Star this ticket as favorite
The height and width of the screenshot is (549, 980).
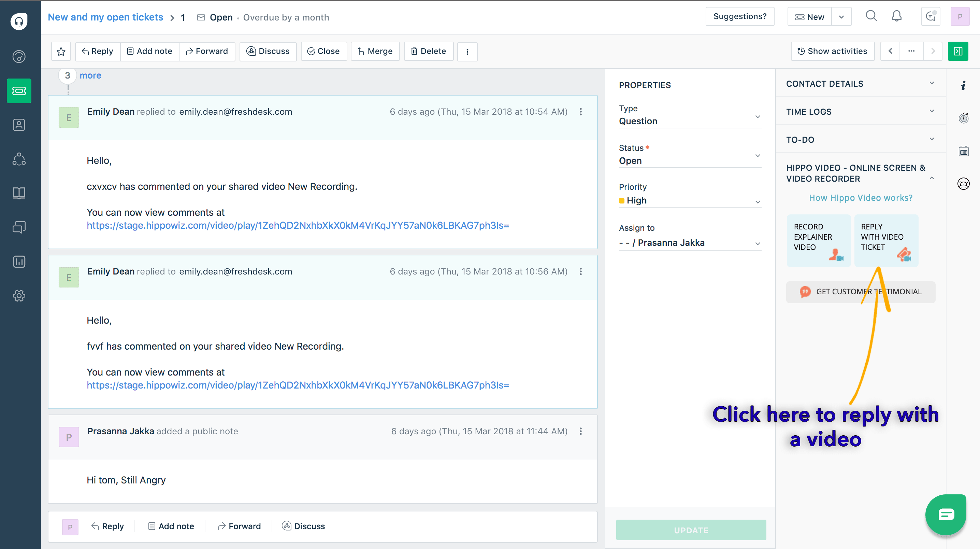pyautogui.click(x=61, y=52)
